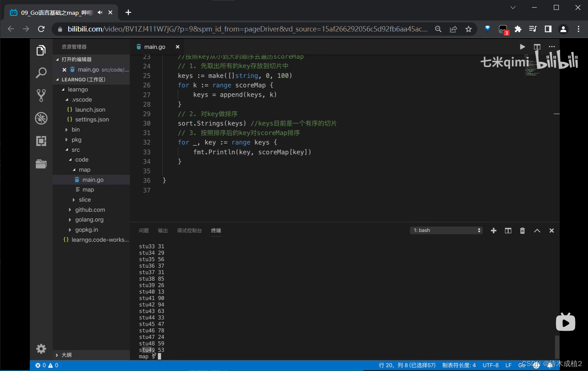The height and width of the screenshot is (371, 588).
Task: Toggle the browser side panel icon
Action: (548, 29)
